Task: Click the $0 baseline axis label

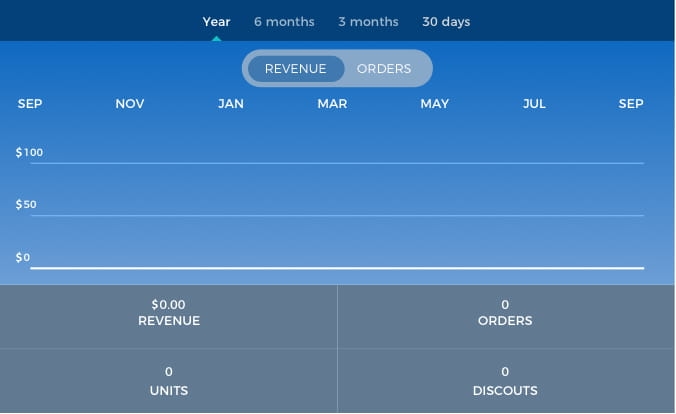Action: tap(23, 258)
